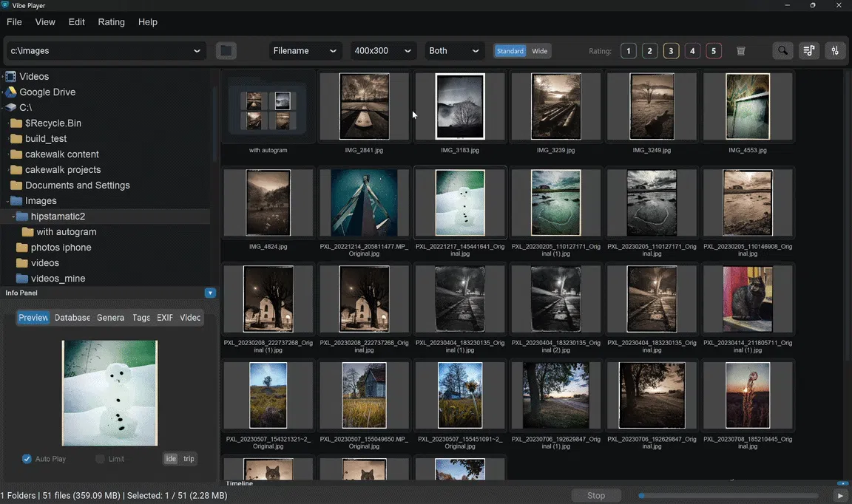Switch to the Tags tab
The height and width of the screenshot is (504, 852).
point(141,318)
